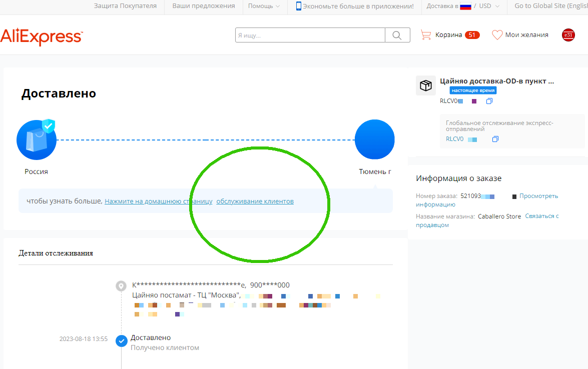Focus the Я ищу search field
Viewport: 588px width, 369px height.
point(310,35)
